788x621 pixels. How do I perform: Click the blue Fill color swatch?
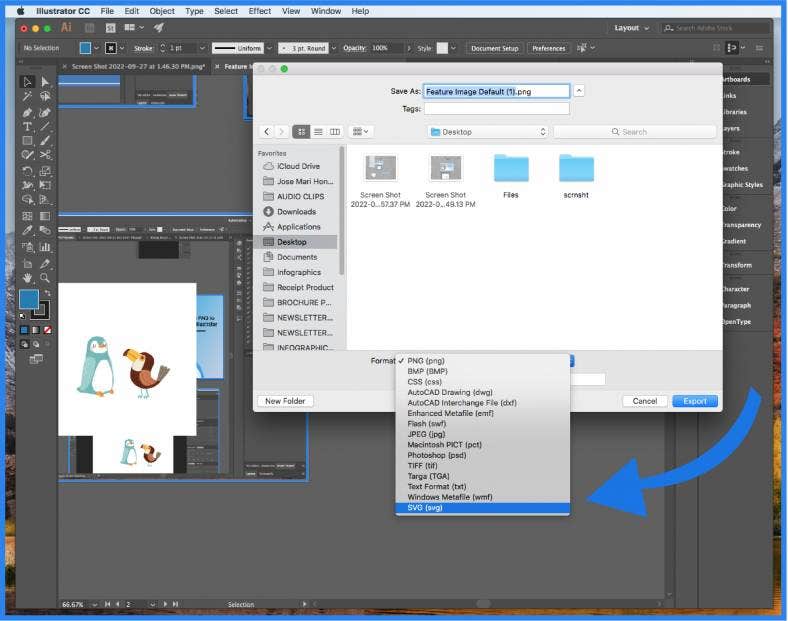pos(30,300)
